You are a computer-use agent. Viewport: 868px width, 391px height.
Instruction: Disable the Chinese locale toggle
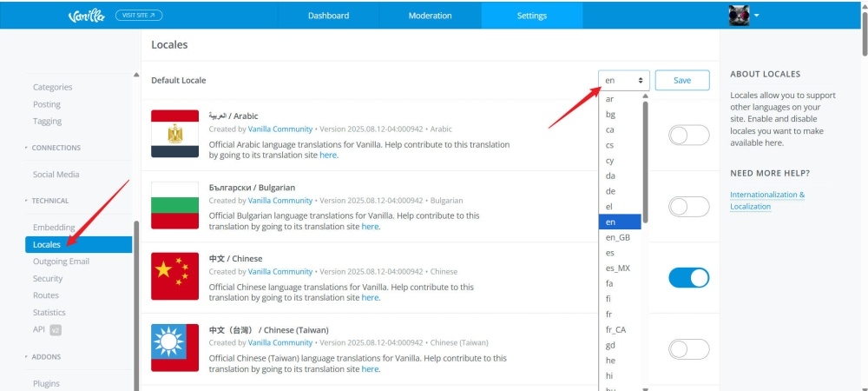688,277
